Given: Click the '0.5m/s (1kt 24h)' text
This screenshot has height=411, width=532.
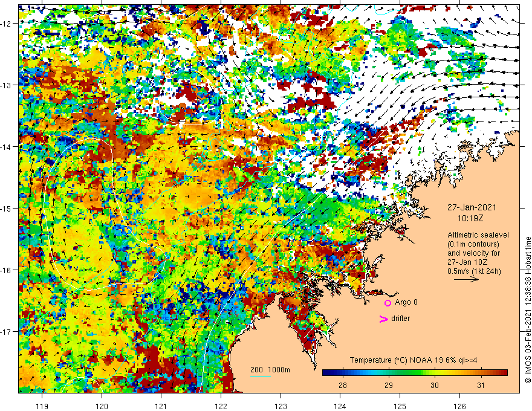Looking at the screenshot, I should pos(474,271).
